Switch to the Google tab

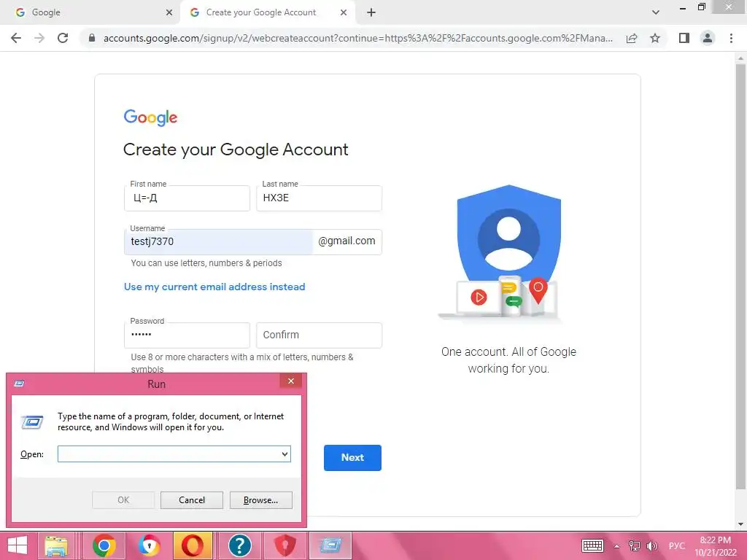pyautogui.click(x=90, y=12)
